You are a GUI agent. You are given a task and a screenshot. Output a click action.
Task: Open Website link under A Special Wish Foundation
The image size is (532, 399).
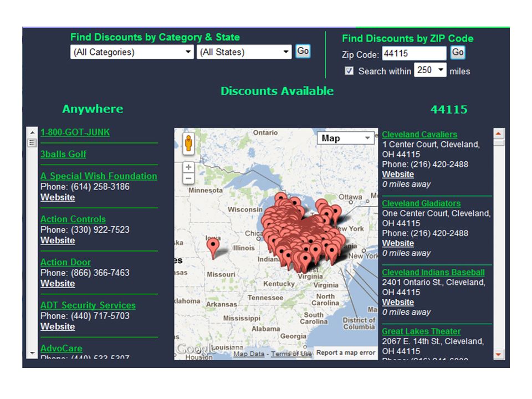pyautogui.click(x=58, y=197)
